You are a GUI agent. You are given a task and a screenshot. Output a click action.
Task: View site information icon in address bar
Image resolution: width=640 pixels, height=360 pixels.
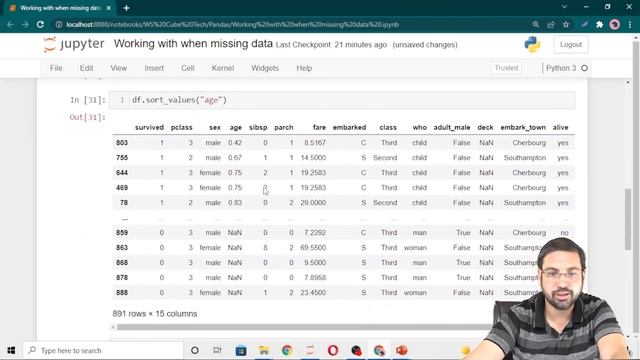59,24
